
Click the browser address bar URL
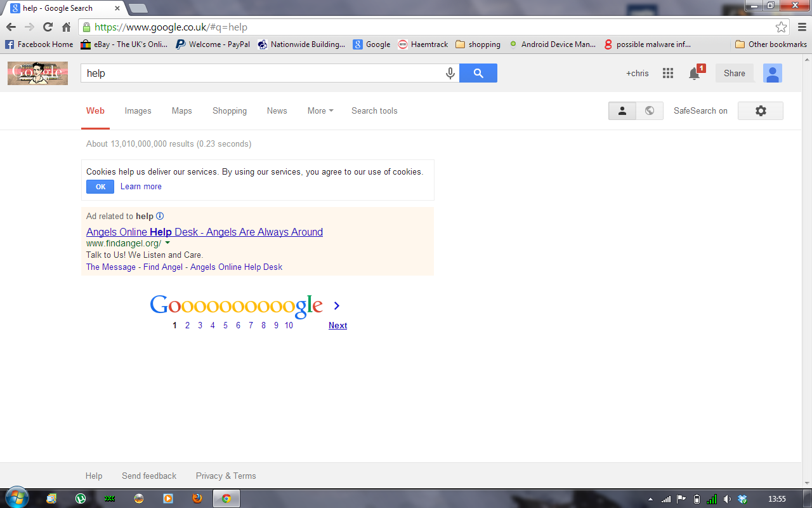pos(171,27)
